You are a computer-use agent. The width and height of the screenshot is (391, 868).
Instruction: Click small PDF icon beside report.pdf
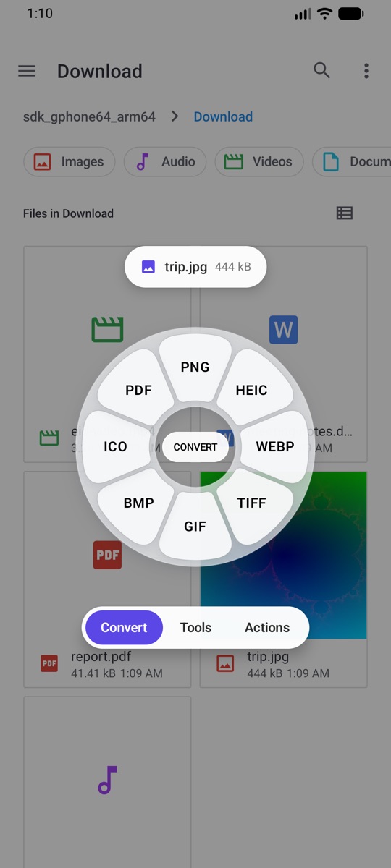point(49,663)
